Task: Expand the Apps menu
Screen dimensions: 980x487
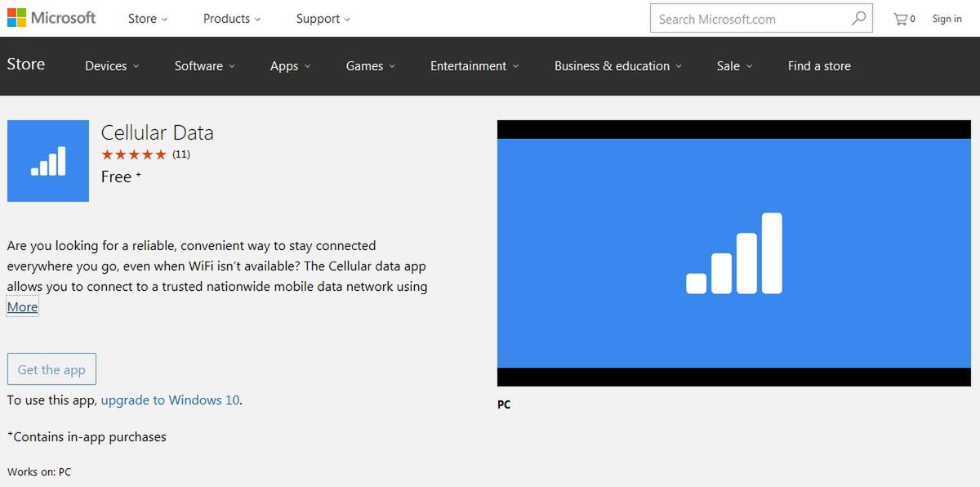Action: 291,66
